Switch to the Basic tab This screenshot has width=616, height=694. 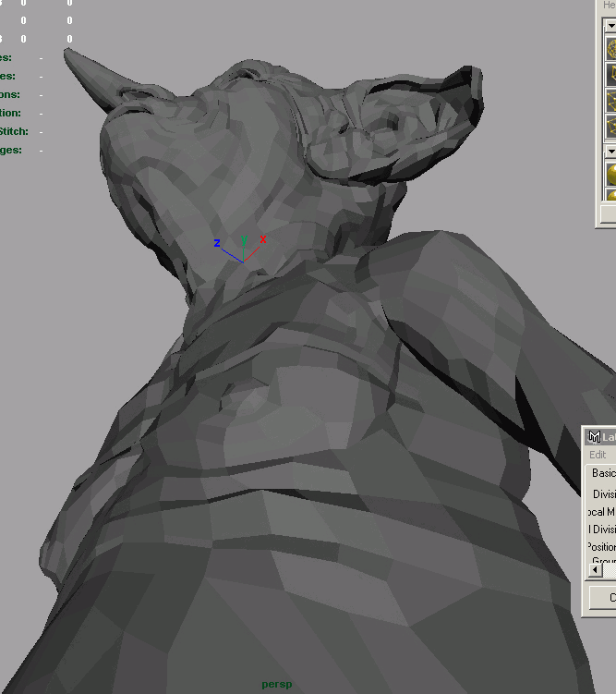(x=603, y=473)
